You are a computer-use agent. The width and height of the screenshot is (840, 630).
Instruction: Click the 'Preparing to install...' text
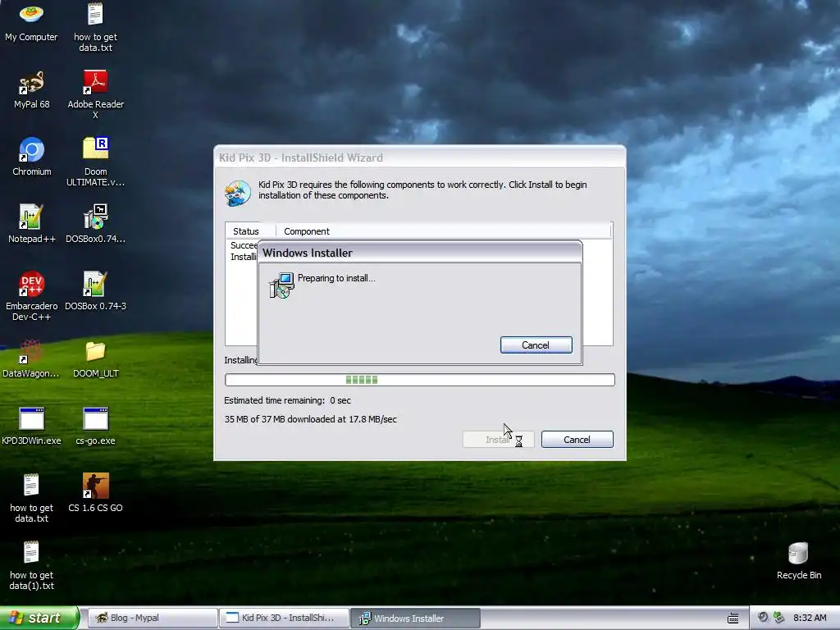[x=336, y=278]
